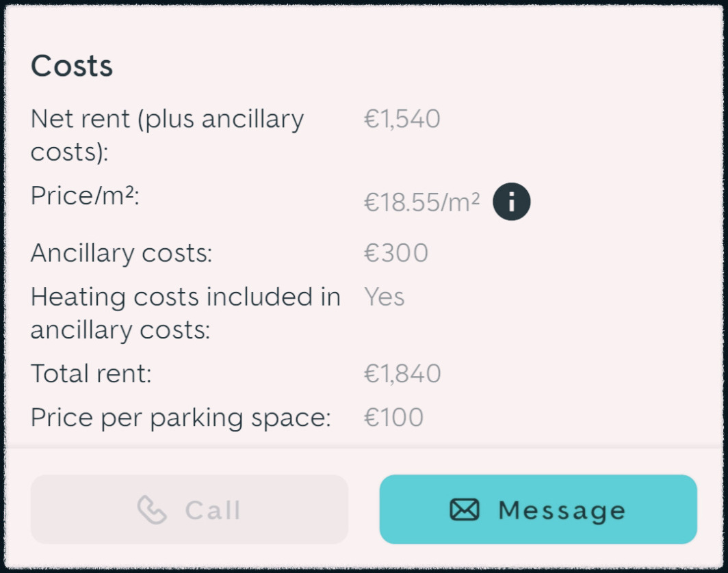The height and width of the screenshot is (573, 728).
Task: Click the €1,540 net rent value
Action: [402, 120]
